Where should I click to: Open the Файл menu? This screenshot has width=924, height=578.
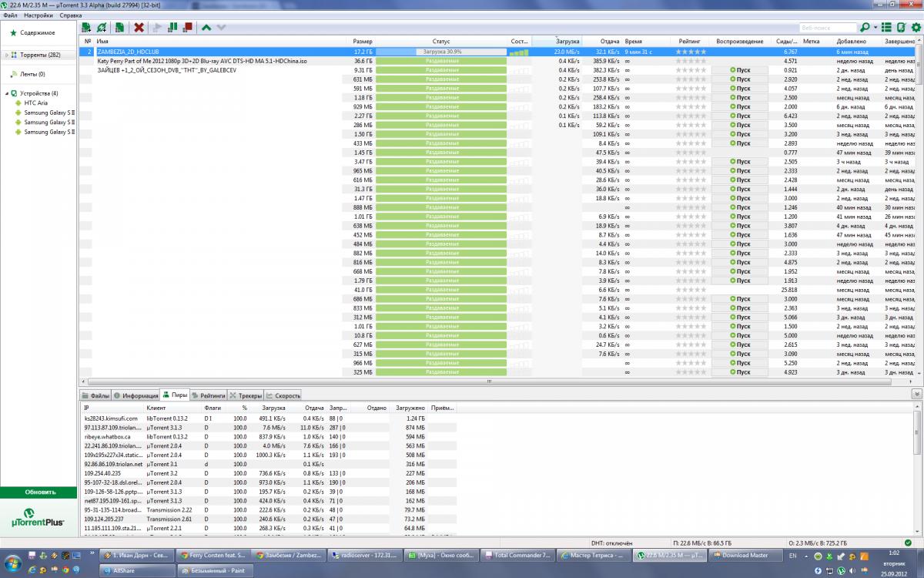(x=10, y=15)
